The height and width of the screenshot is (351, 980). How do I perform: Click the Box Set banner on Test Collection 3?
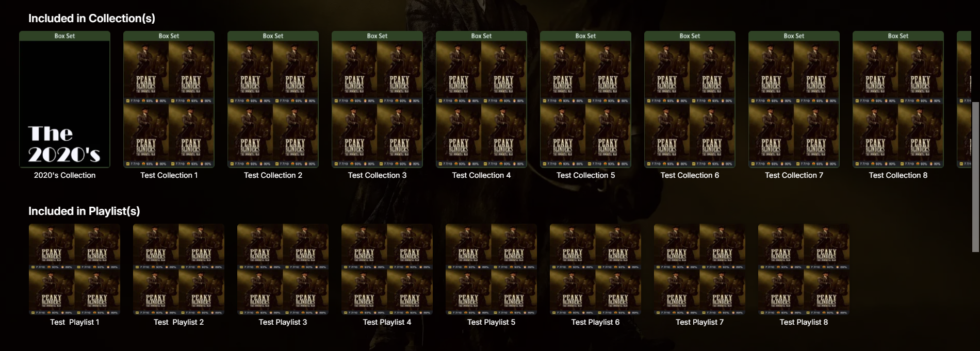point(377,36)
